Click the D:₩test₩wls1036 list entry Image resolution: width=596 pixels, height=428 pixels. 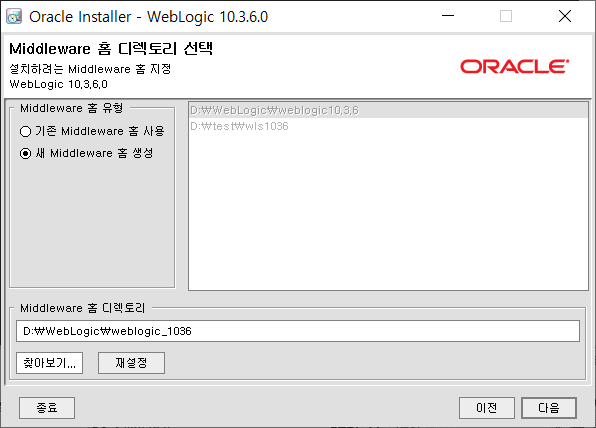point(388,126)
